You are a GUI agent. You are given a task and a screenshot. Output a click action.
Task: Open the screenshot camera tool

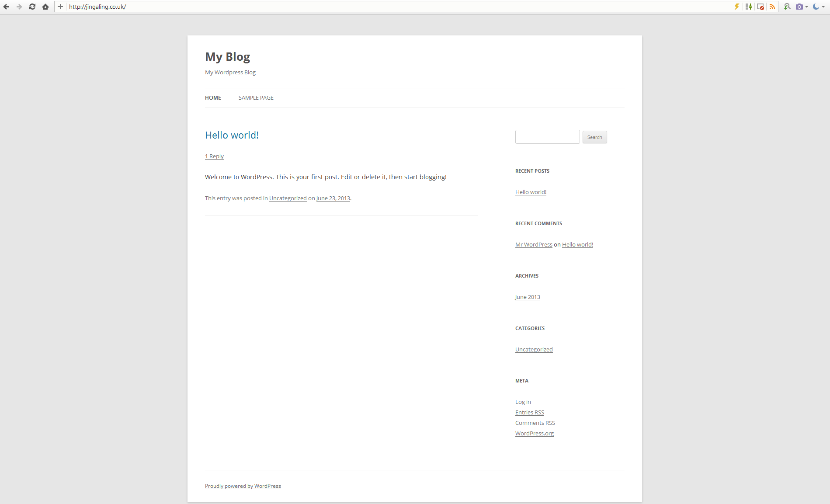pos(799,7)
